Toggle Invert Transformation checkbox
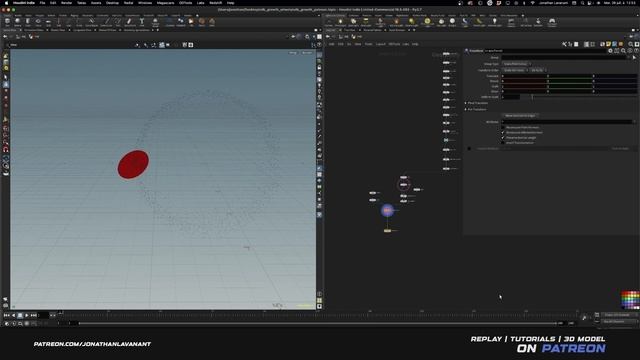The image size is (640, 360). click(x=503, y=143)
